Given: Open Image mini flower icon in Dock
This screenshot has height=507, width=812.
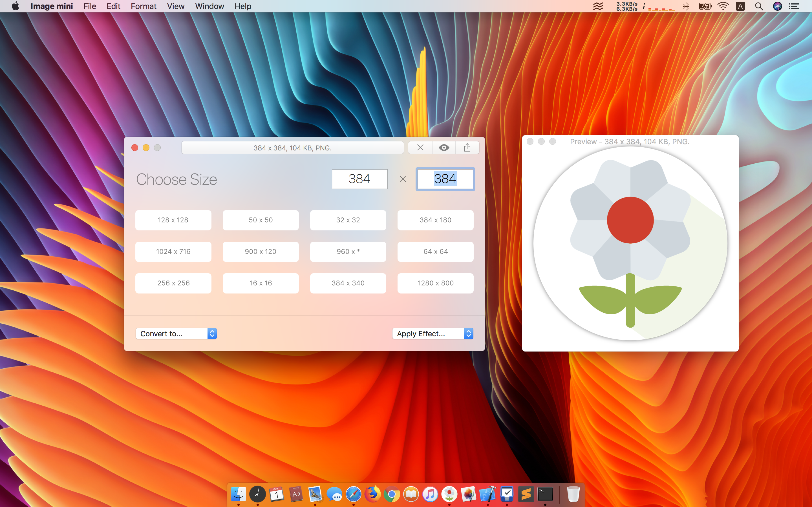Looking at the screenshot, I should tap(449, 494).
